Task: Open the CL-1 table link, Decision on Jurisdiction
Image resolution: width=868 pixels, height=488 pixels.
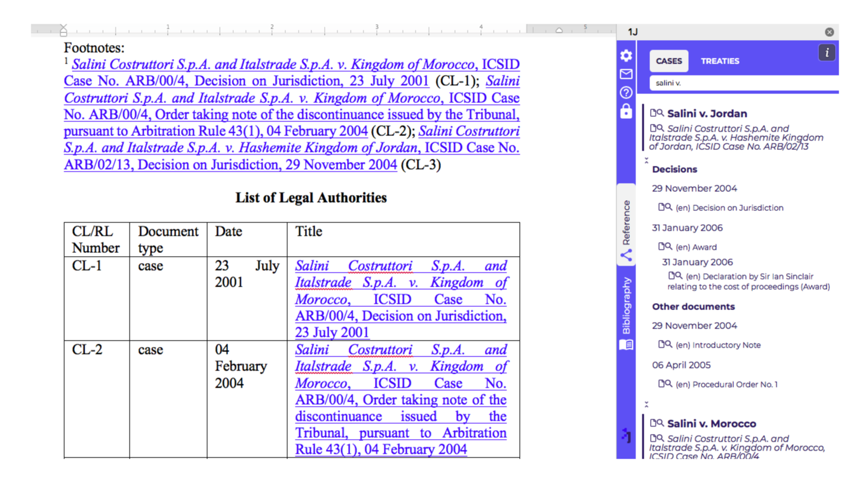Action: tap(401, 299)
